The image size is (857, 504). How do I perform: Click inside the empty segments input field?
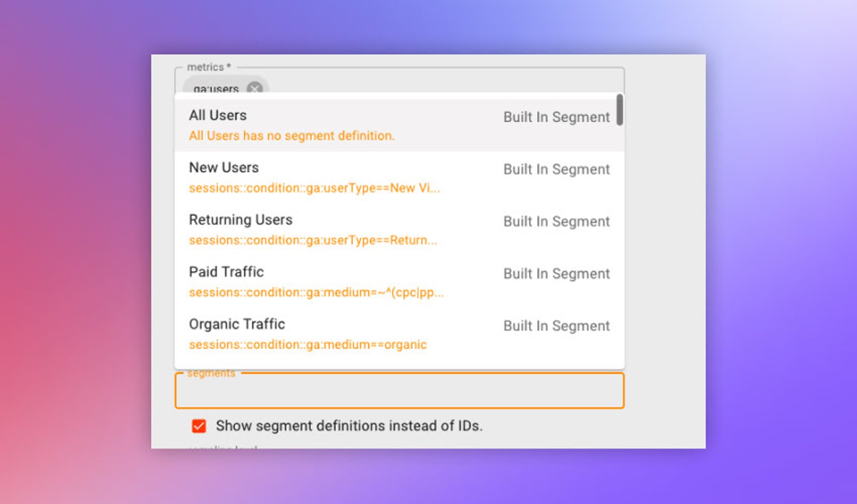point(399,391)
